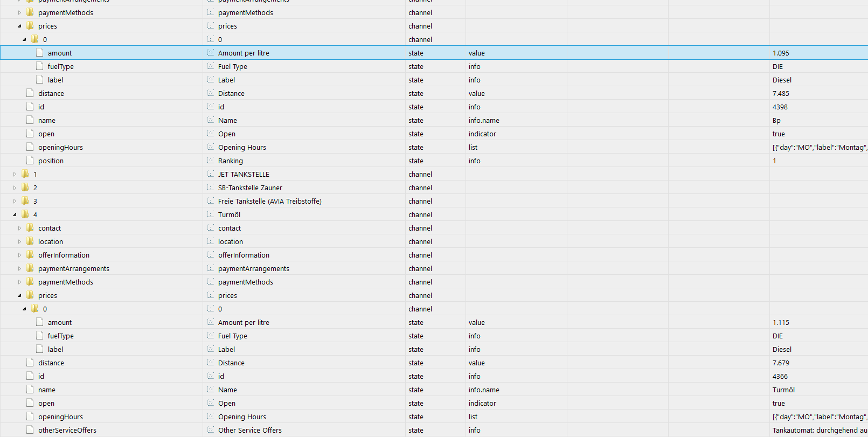This screenshot has width=868, height=437.
Task: Click image icon beside Ranking name
Action: click(211, 160)
